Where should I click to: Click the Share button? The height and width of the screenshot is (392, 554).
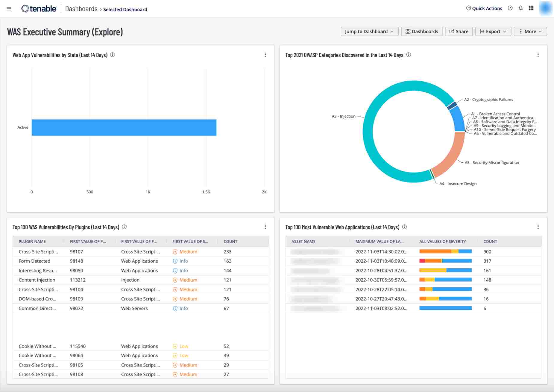458,31
